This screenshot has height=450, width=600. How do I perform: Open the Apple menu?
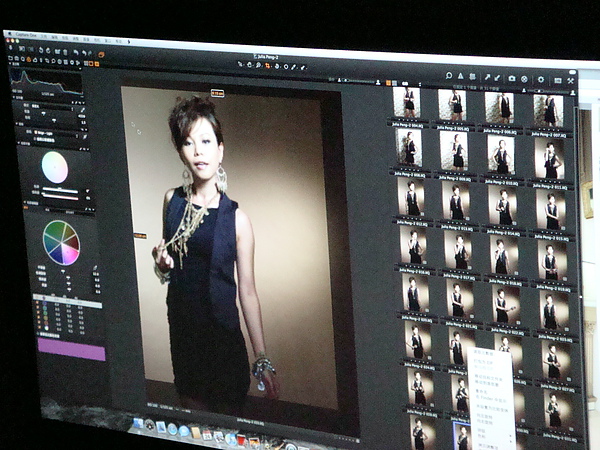[x=10, y=34]
